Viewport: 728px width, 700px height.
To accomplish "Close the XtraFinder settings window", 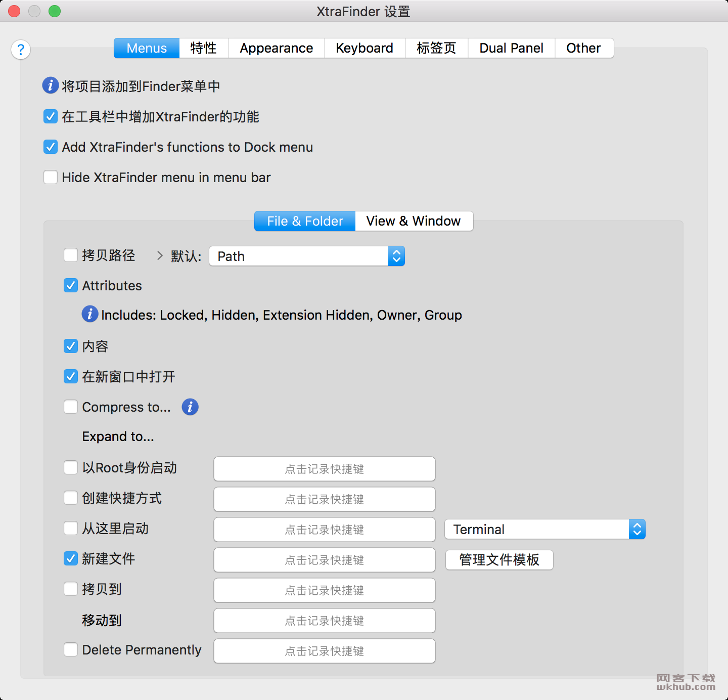I will (14, 11).
